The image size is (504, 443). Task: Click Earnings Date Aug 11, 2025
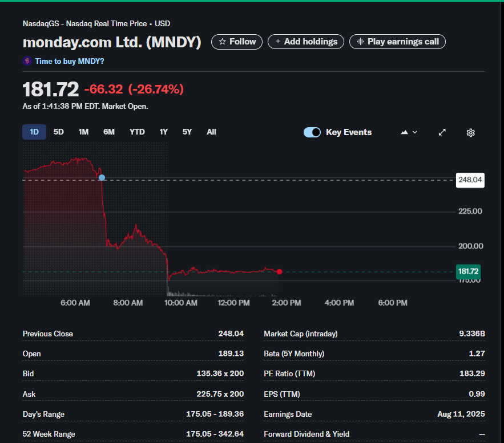click(x=461, y=414)
